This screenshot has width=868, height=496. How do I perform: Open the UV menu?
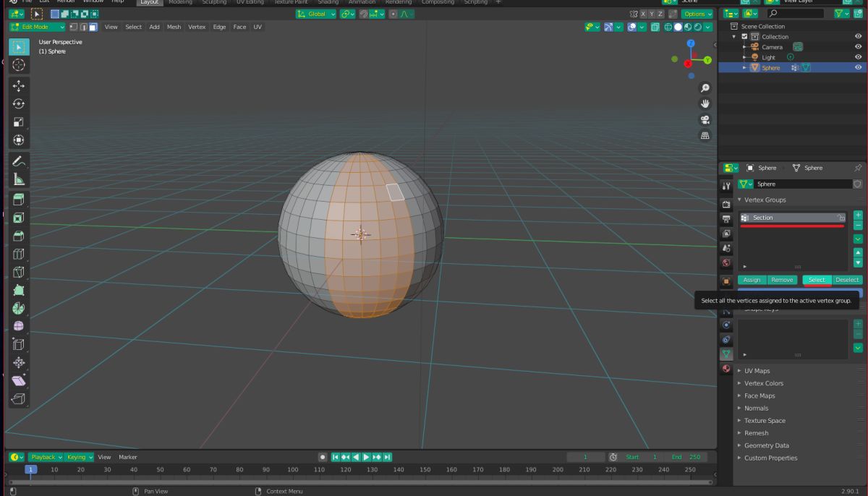pyautogui.click(x=258, y=27)
